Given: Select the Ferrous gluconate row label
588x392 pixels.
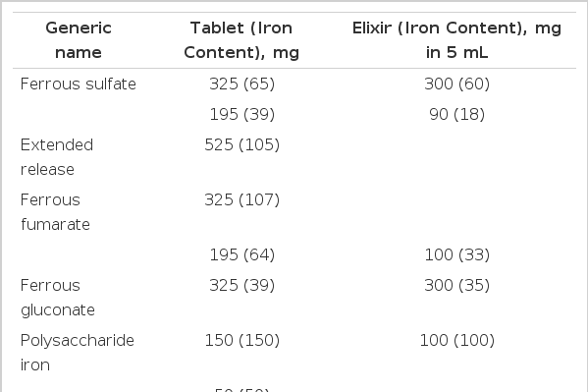Looking at the screenshot, I should [x=57, y=298].
